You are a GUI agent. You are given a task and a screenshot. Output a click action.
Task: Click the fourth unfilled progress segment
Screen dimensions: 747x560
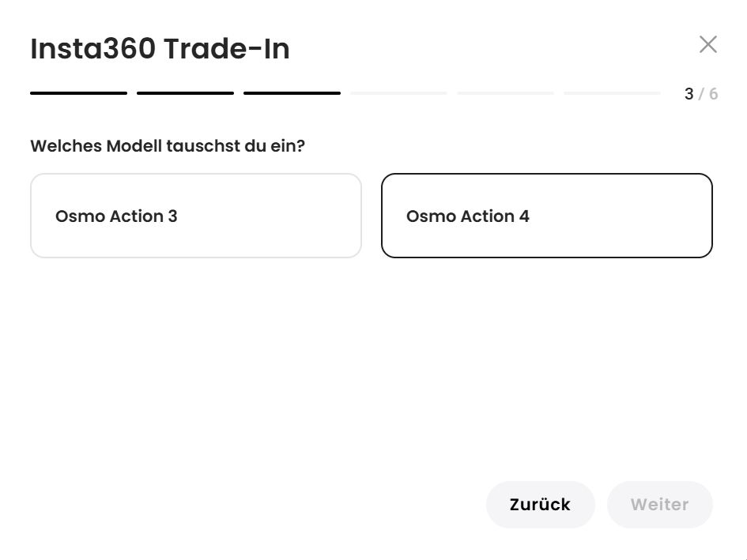tap(398, 93)
